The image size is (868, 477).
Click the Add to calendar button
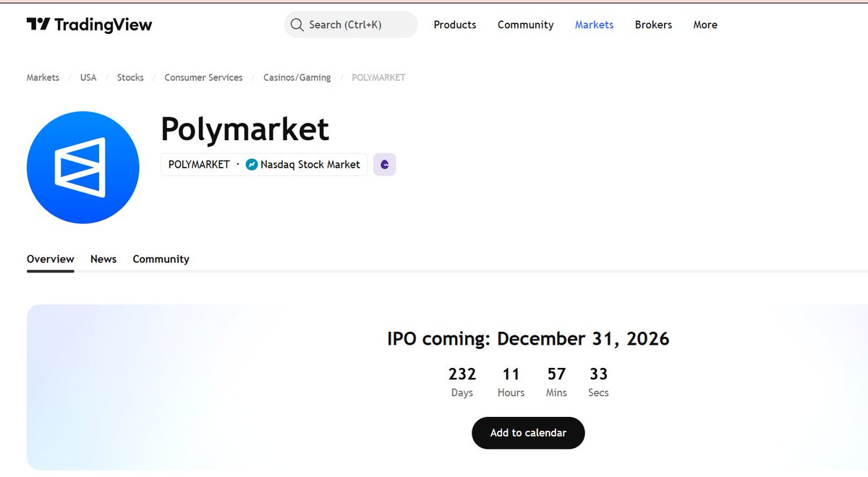pos(528,433)
